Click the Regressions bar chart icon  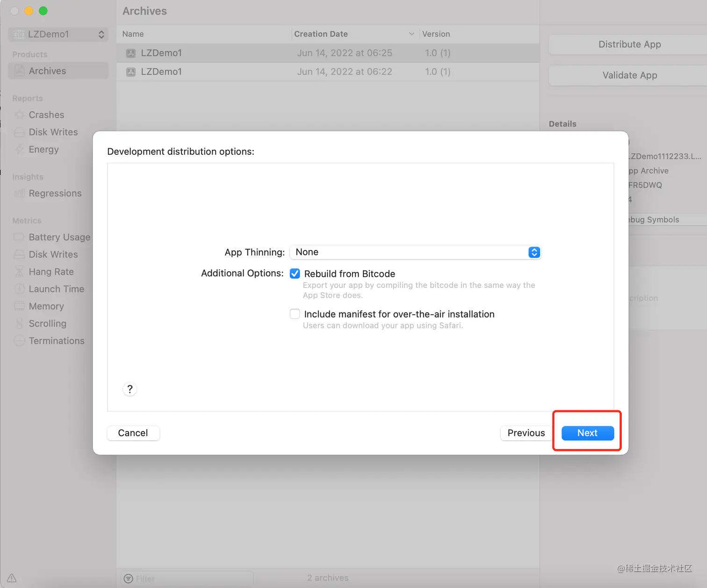tap(19, 193)
